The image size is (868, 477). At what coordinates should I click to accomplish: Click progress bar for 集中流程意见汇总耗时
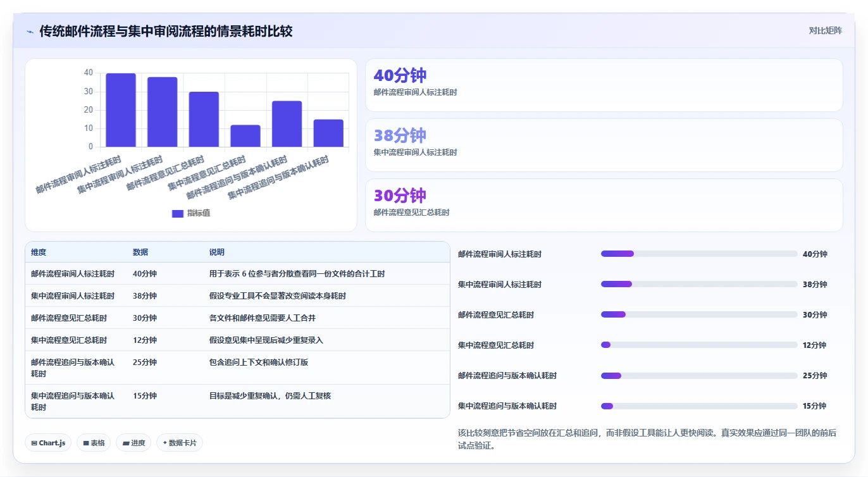point(699,345)
